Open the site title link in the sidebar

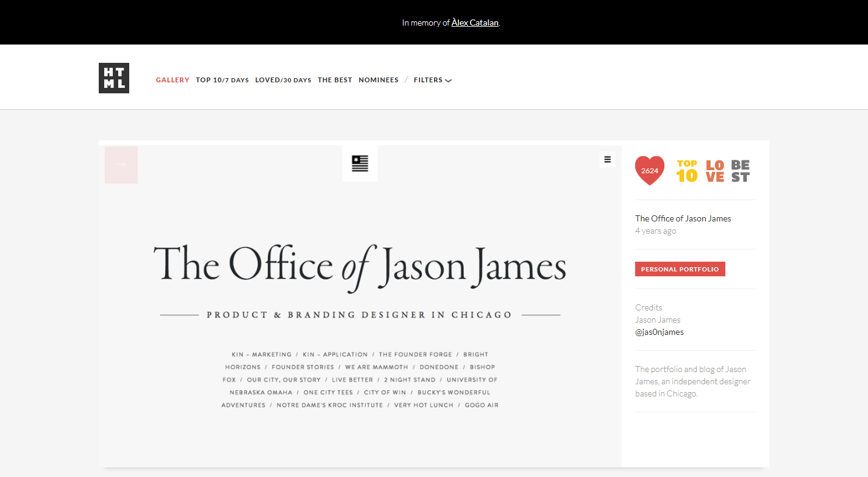(683, 218)
